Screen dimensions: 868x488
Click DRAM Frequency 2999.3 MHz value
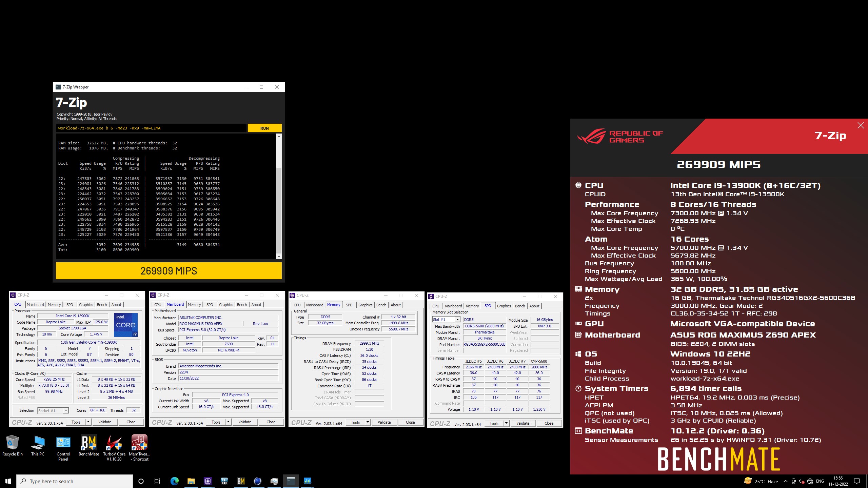coord(369,343)
